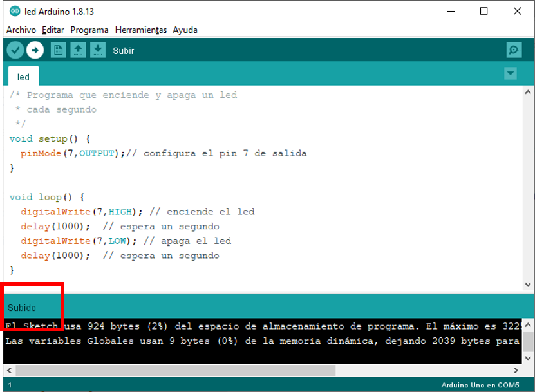Click the editor scroll up arrow
This screenshot has width=535, height=392.
[528, 92]
